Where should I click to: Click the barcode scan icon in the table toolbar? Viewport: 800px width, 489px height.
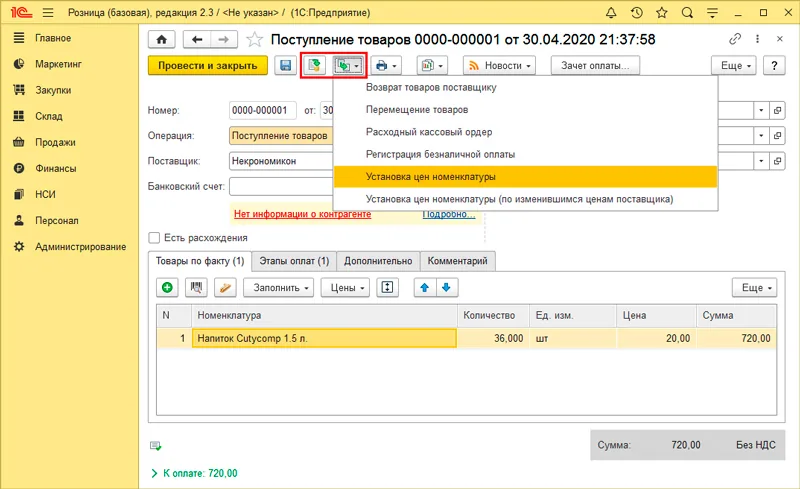pyautogui.click(x=196, y=287)
